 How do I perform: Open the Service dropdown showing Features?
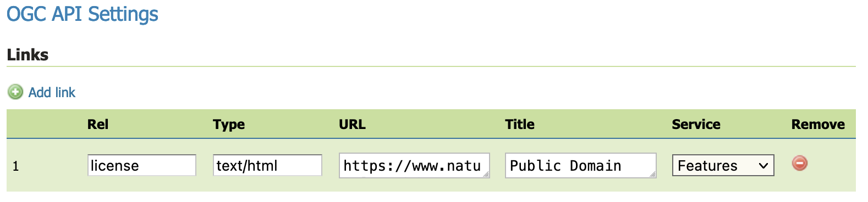coord(723,165)
